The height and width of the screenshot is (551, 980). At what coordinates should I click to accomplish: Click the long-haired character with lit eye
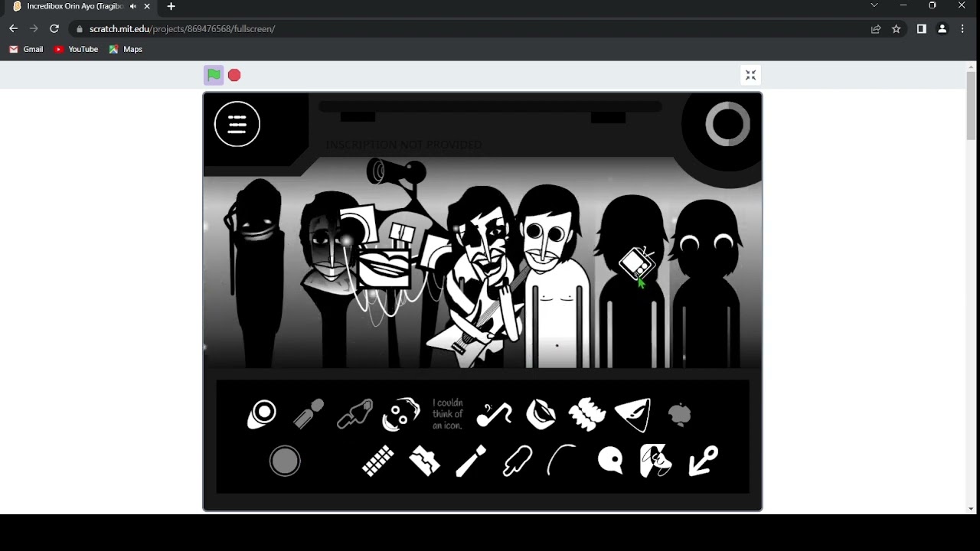tap(331, 279)
